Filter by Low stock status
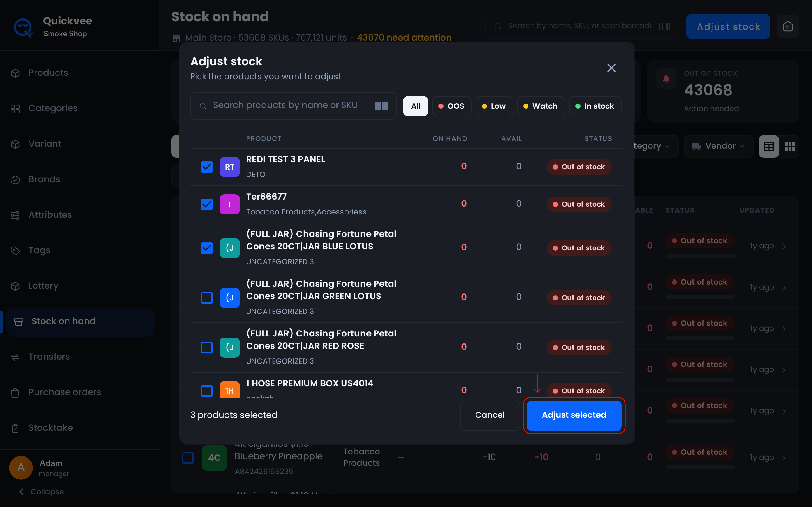This screenshot has height=507, width=812. pos(494,106)
